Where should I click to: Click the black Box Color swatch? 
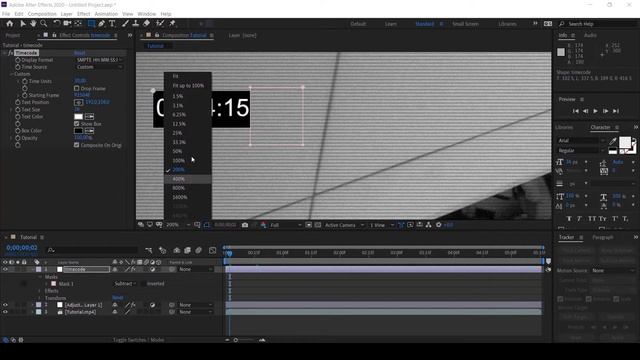(x=78, y=131)
